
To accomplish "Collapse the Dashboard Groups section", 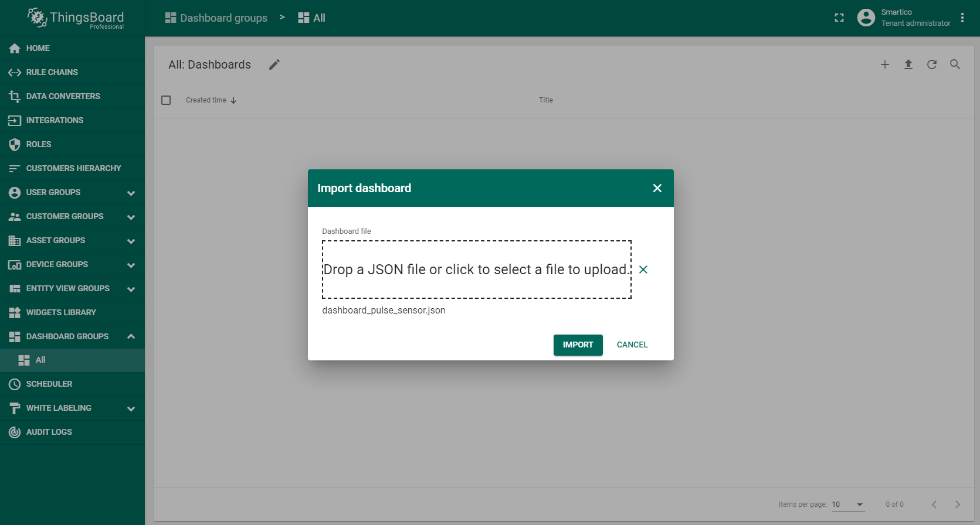I will (131, 336).
